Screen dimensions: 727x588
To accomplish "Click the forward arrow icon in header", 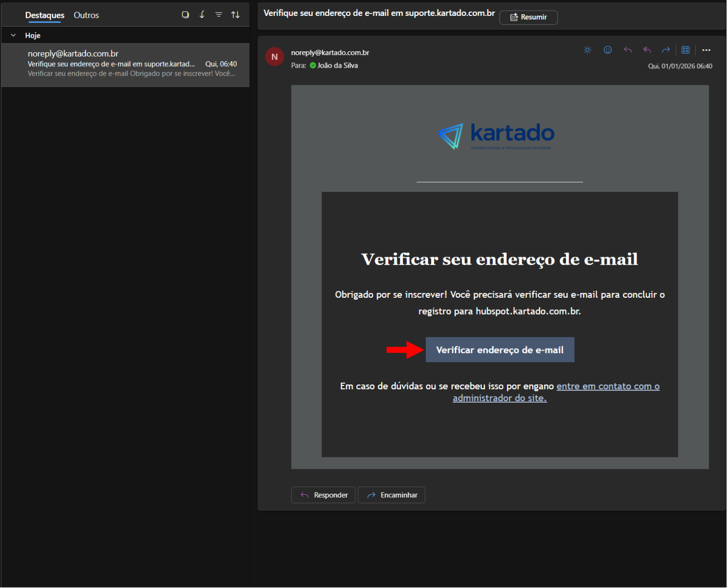I will click(x=666, y=50).
